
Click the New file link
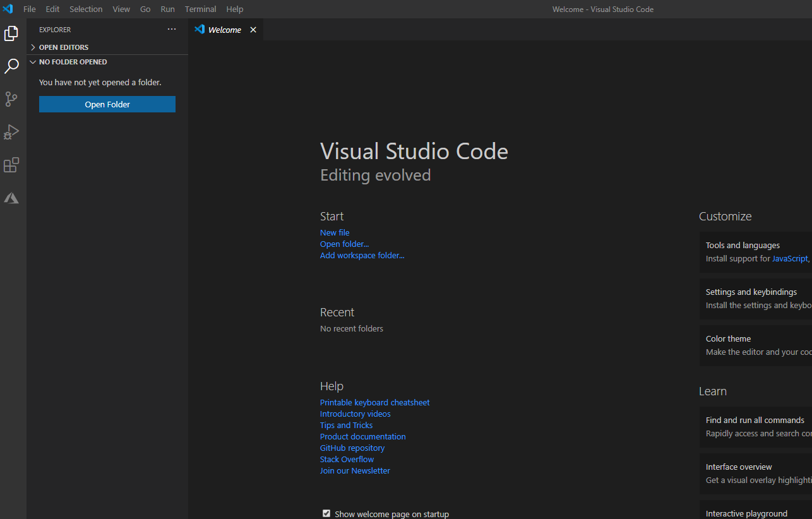click(x=335, y=232)
